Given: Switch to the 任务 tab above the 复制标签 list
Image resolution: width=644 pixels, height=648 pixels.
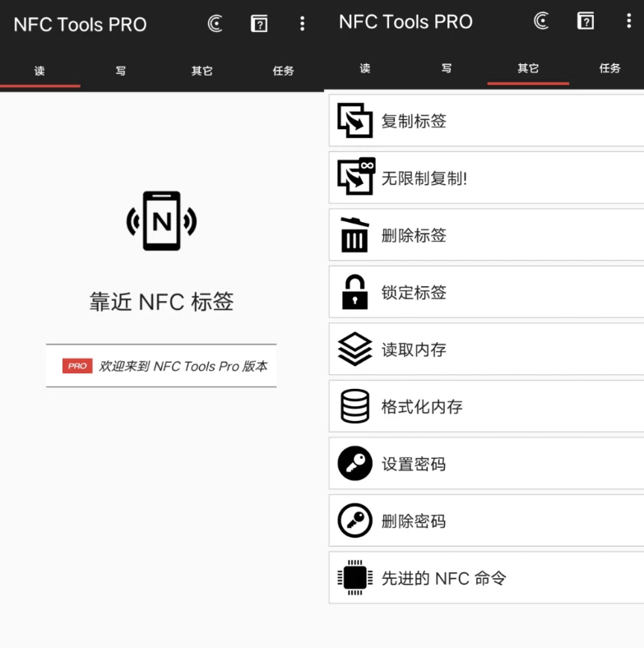Looking at the screenshot, I should tap(609, 68).
